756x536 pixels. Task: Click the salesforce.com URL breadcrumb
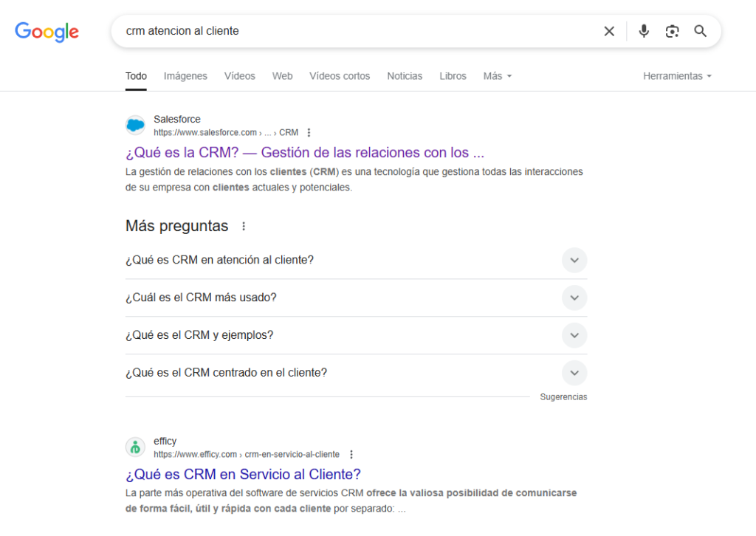pyautogui.click(x=226, y=133)
